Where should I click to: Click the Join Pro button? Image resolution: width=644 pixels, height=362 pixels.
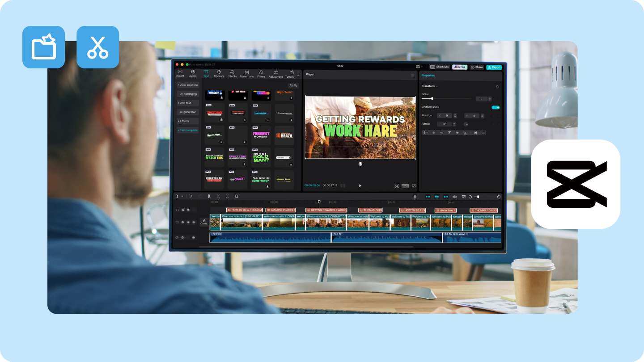459,67
